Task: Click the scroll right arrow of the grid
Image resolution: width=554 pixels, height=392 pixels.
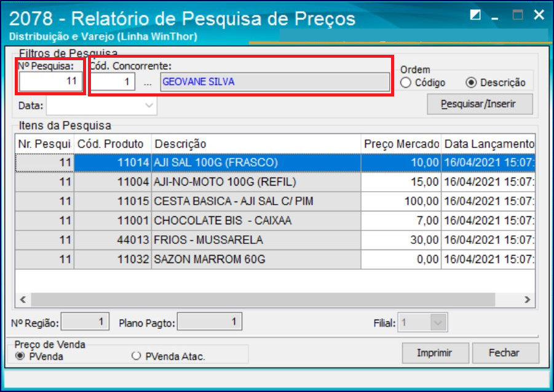Action: pyautogui.click(x=528, y=299)
